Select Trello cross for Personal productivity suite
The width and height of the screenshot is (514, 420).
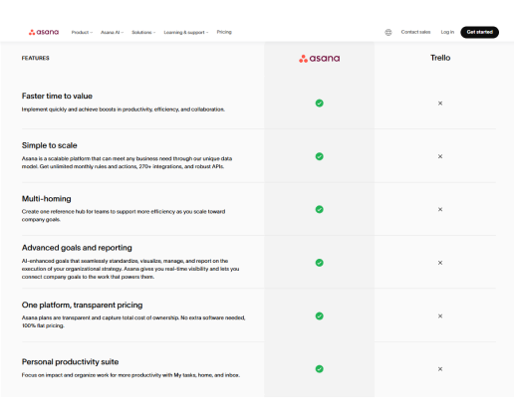click(x=440, y=369)
